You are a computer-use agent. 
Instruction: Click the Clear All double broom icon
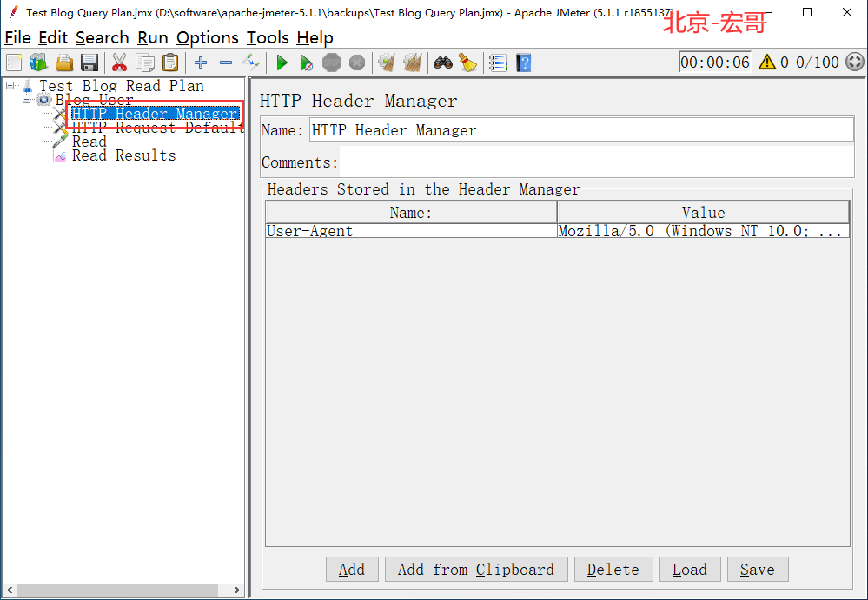click(413, 63)
